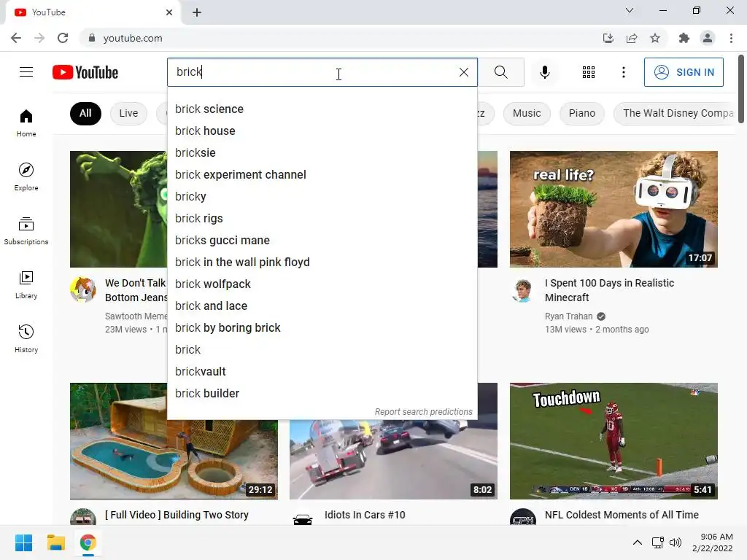This screenshot has width=747, height=560.
Task: Show hidden tray icons chevron
Action: click(637, 542)
